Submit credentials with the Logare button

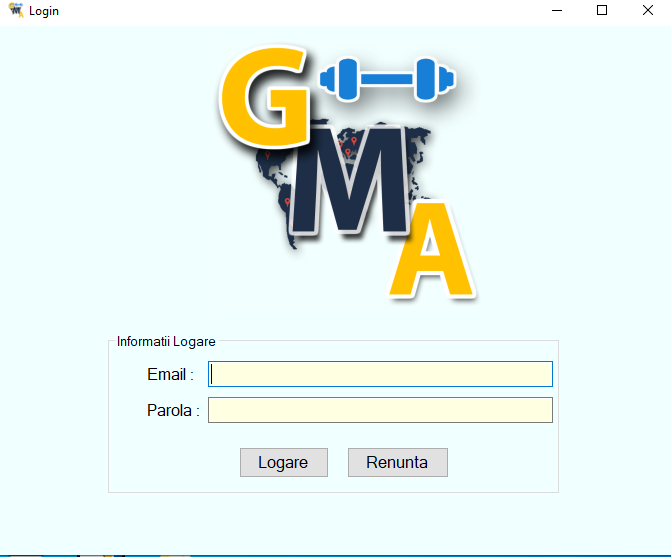tap(284, 462)
